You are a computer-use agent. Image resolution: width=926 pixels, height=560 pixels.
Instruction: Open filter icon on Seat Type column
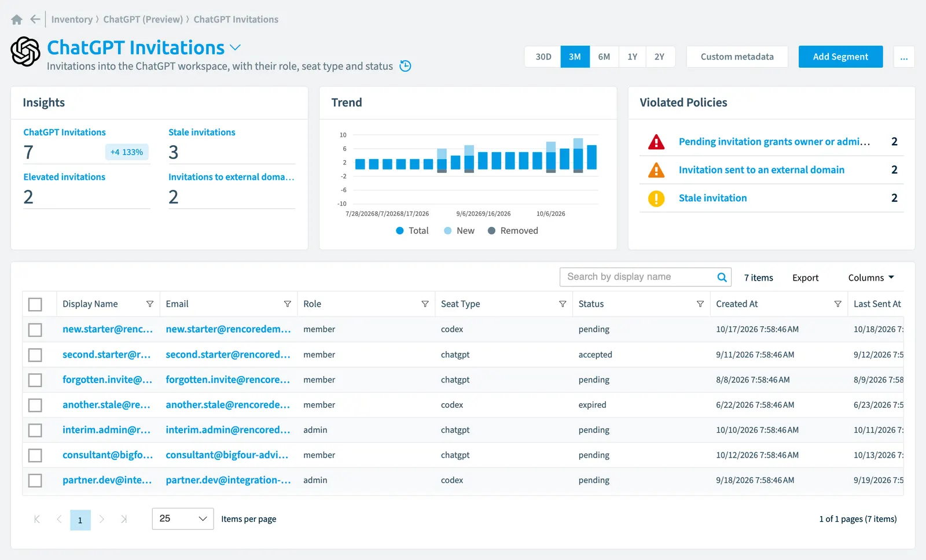click(563, 304)
